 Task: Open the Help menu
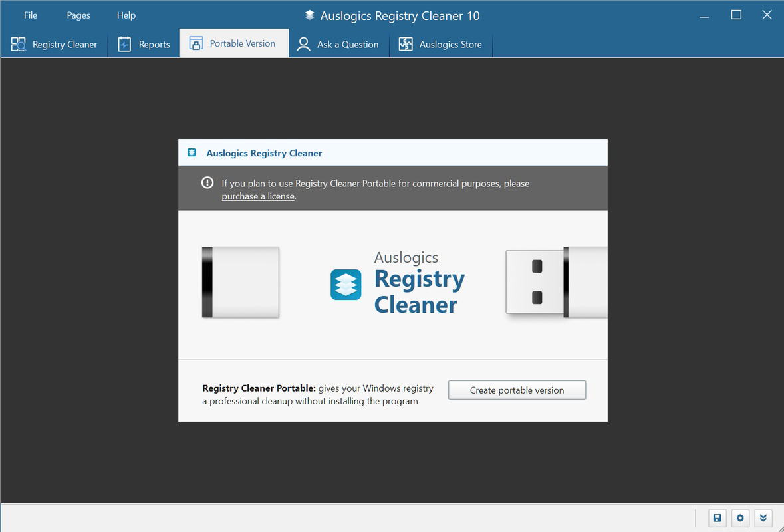(126, 15)
